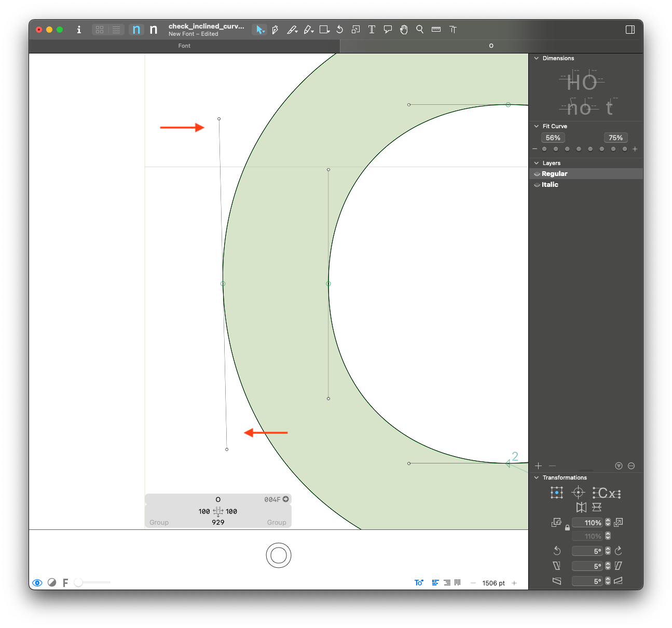Select the Text tool
This screenshot has width=672, height=628.
(x=372, y=30)
